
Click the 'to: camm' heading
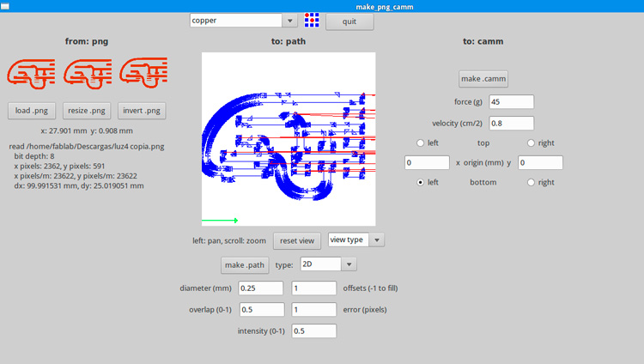click(x=483, y=41)
